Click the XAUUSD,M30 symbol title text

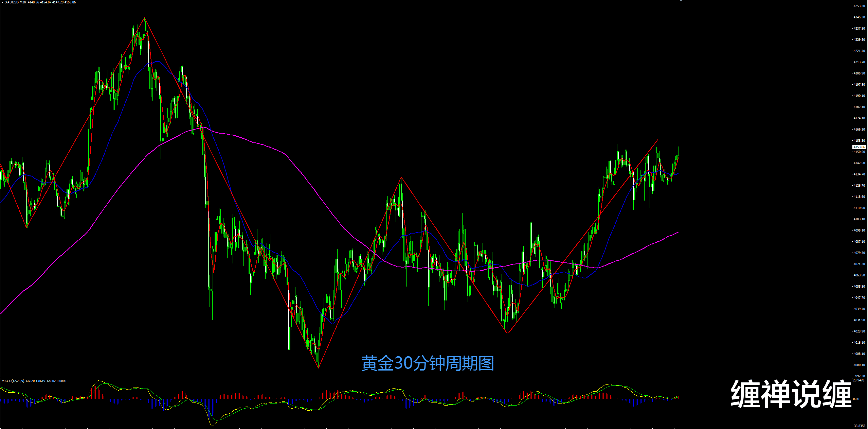(x=16, y=2)
